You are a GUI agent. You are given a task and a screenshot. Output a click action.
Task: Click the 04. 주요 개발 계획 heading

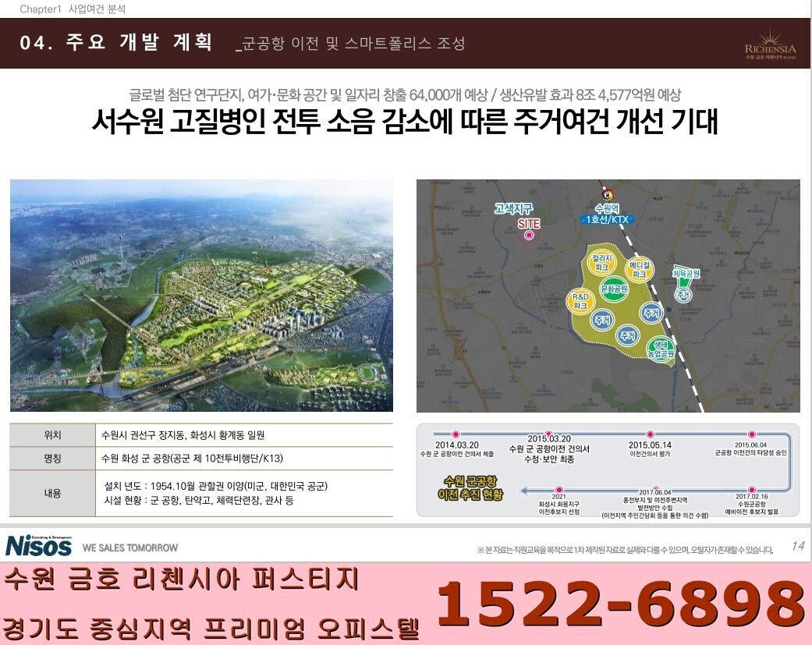(x=116, y=42)
